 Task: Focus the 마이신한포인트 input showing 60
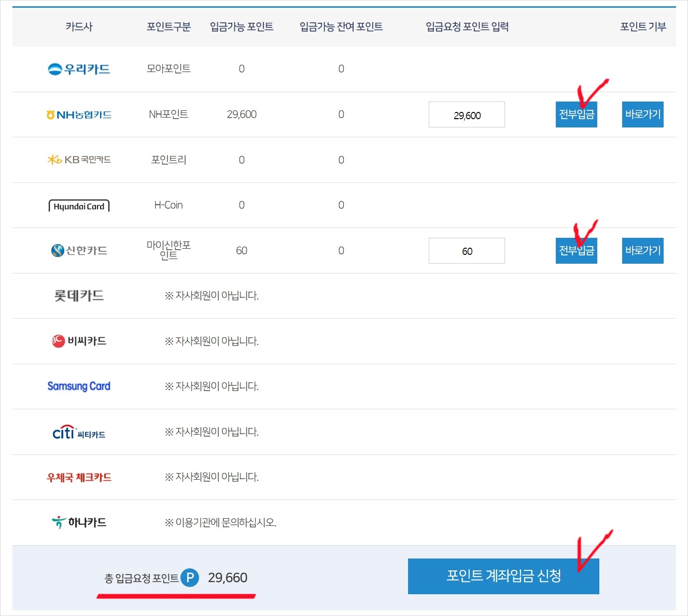(467, 251)
